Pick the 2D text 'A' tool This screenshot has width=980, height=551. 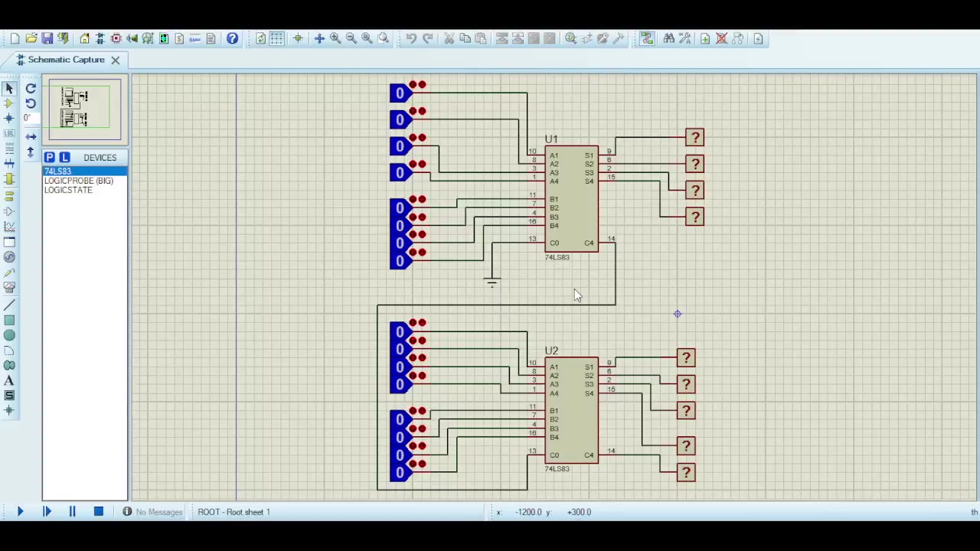pos(9,380)
